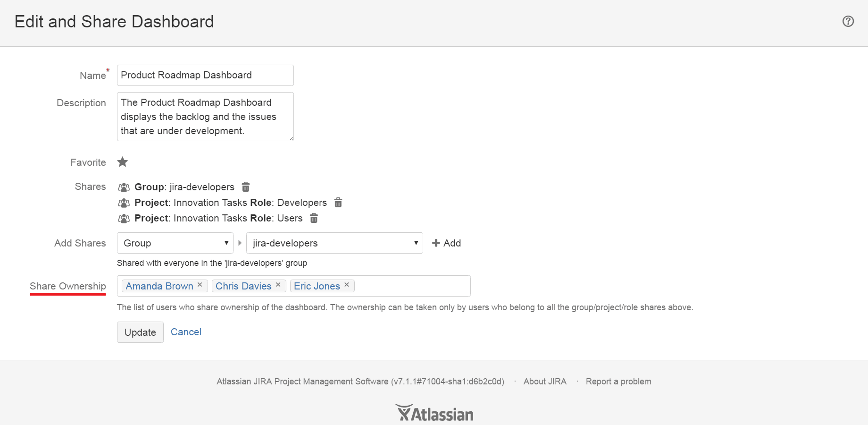868x425 pixels.
Task: Cancel editing the dashboard
Action: click(186, 332)
